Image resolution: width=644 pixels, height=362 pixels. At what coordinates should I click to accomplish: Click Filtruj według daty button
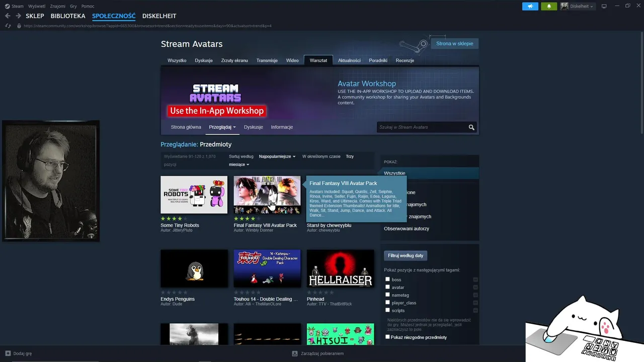406,255
